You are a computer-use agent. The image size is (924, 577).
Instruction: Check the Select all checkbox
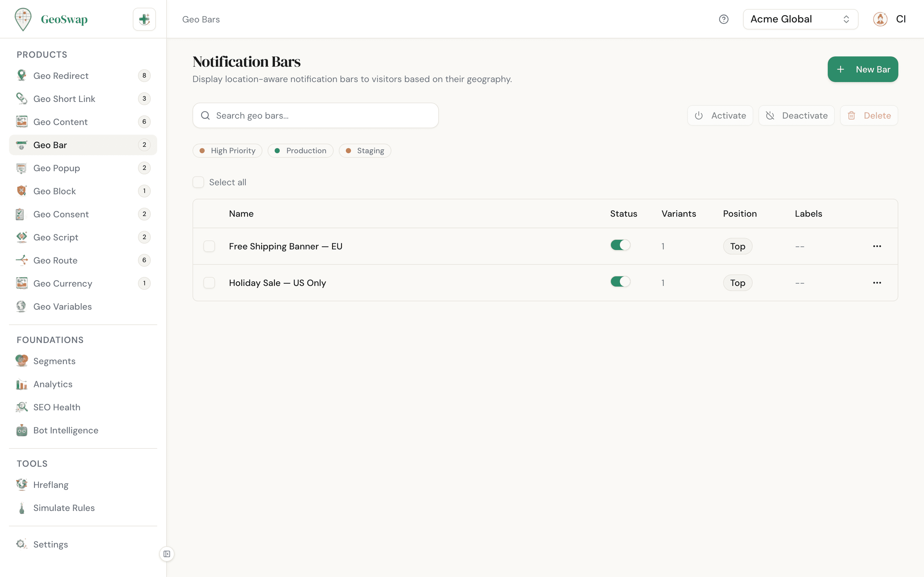[199, 182]
